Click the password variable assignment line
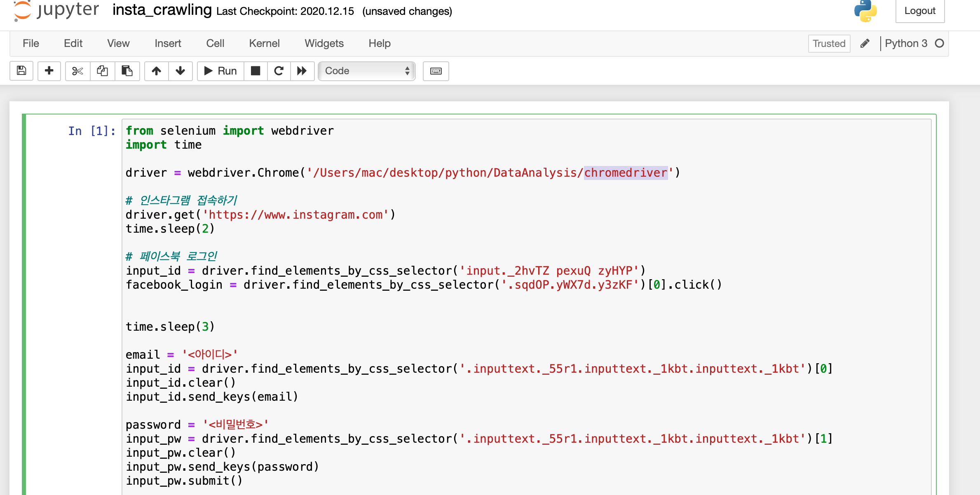Image resolution: width=980 pixels, height=495 pixels. (197, 424)
